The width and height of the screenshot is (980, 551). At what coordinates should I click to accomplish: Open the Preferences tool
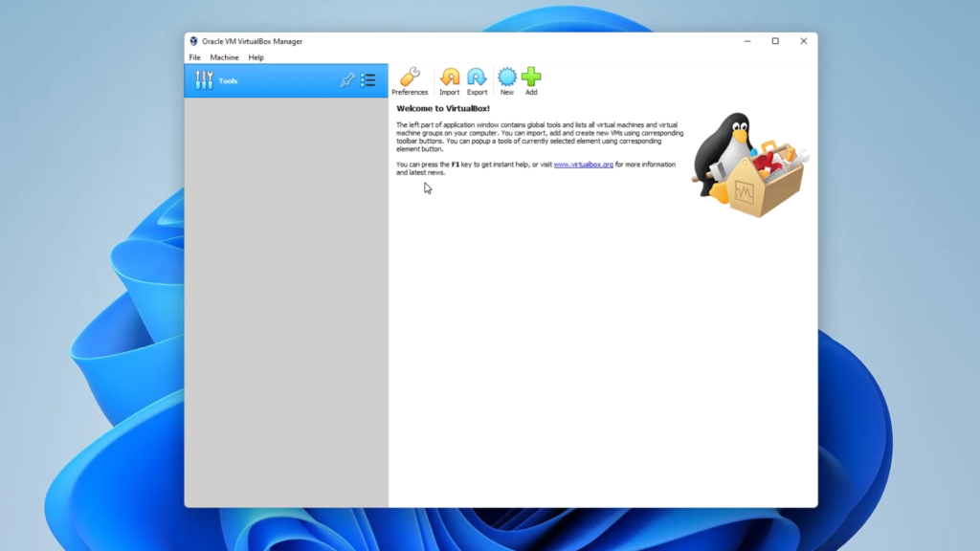pos(410,81)
